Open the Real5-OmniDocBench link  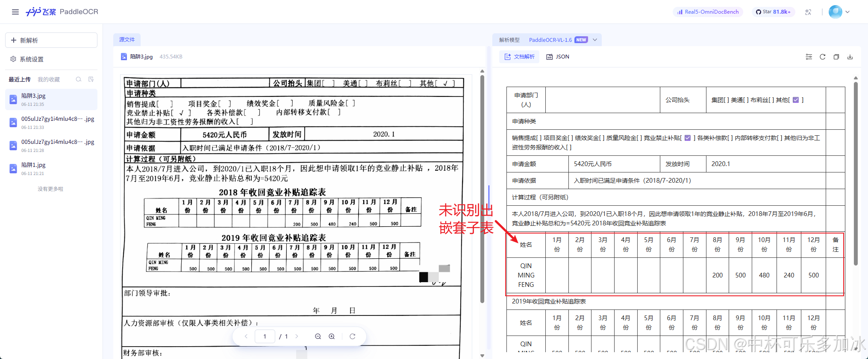[708, 12]
